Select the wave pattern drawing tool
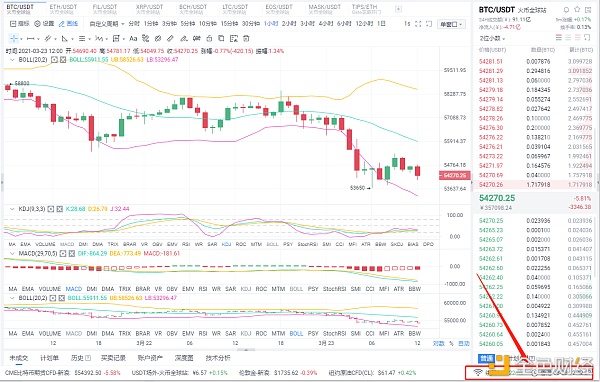This screenshot has width=600, height=382. tap(99, 38)
